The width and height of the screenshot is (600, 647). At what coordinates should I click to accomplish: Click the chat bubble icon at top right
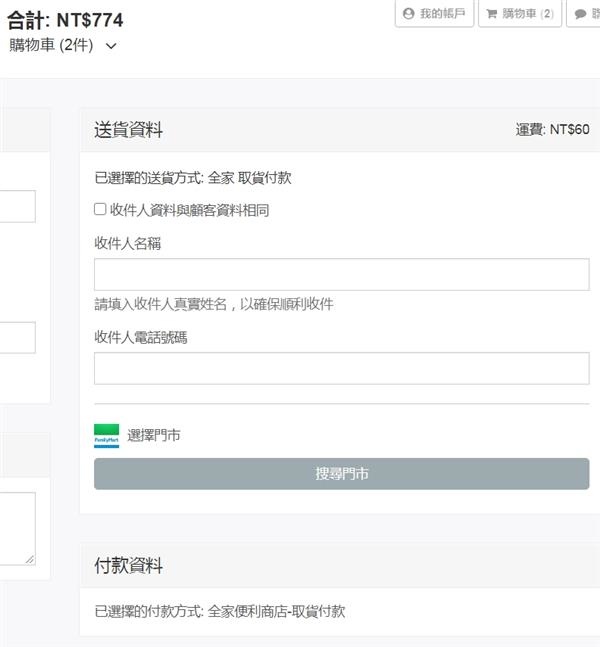pyautogui.click(x=580, y=14)
